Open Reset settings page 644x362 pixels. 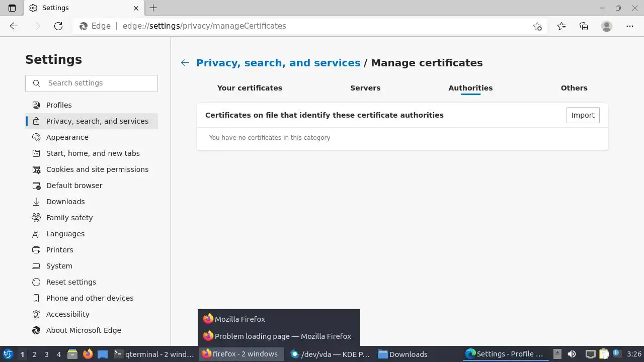92,282
